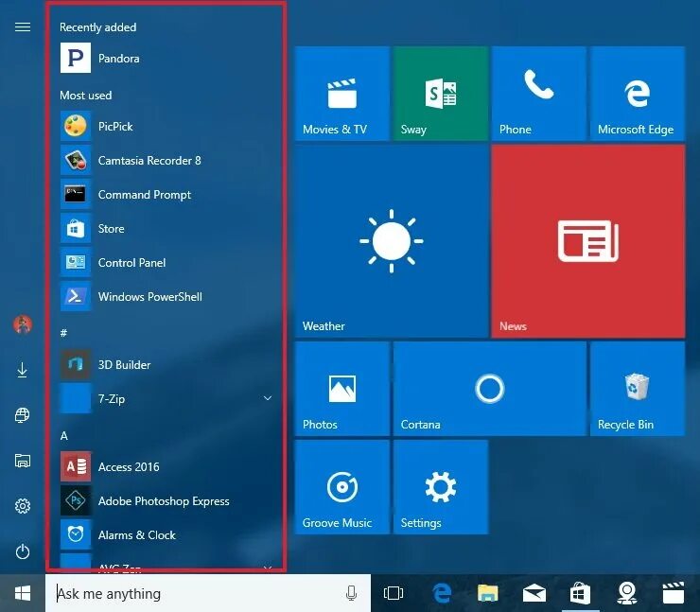
Task: Expand the 7-Zip folder chevron
Action: pos(268,398)
